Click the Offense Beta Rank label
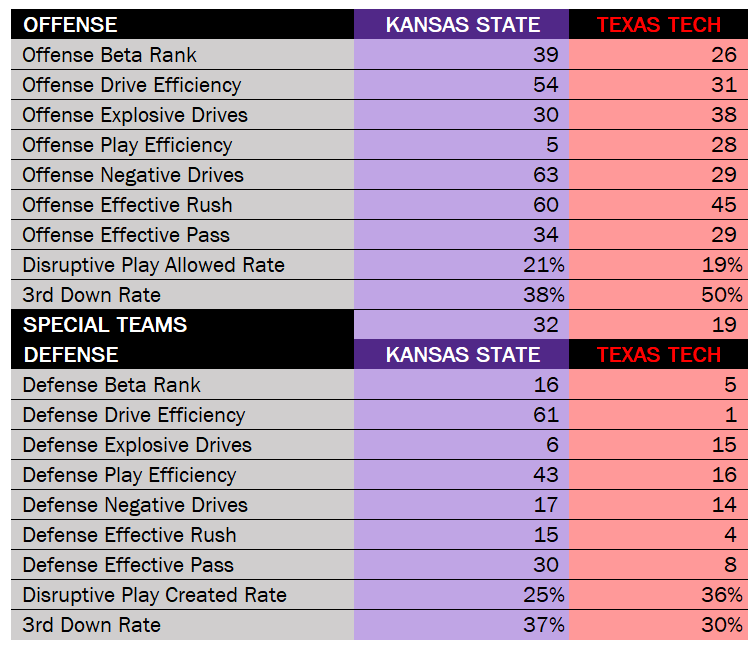 pyautogui.click(x=110, y=55)
